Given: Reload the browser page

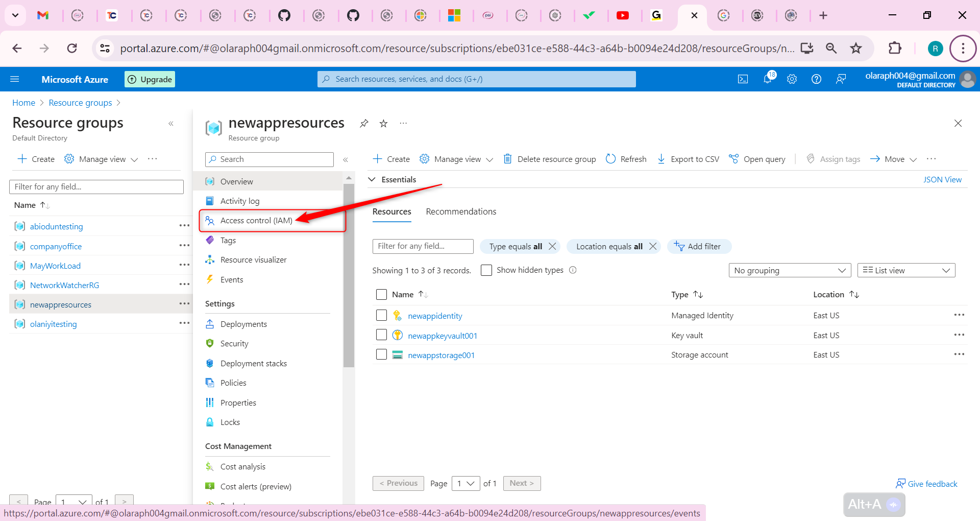Looking at the screenshot, I should tap(72, 48).
